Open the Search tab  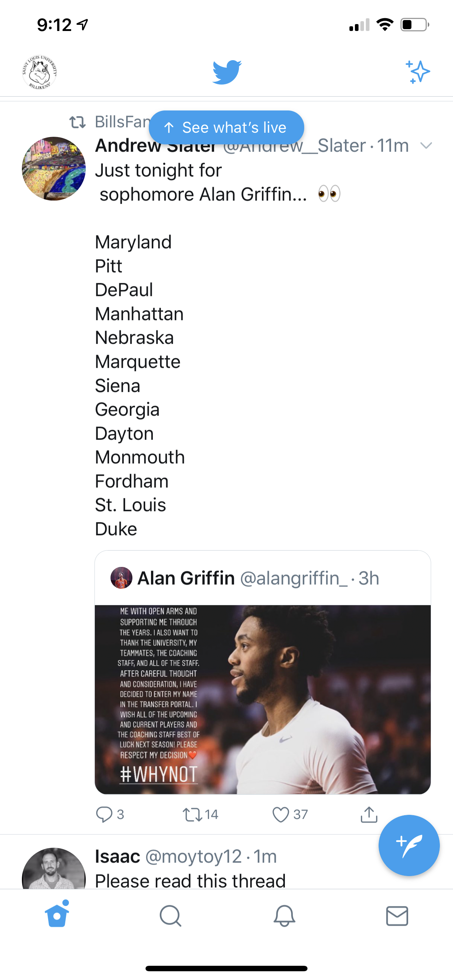tap(170, 915)
